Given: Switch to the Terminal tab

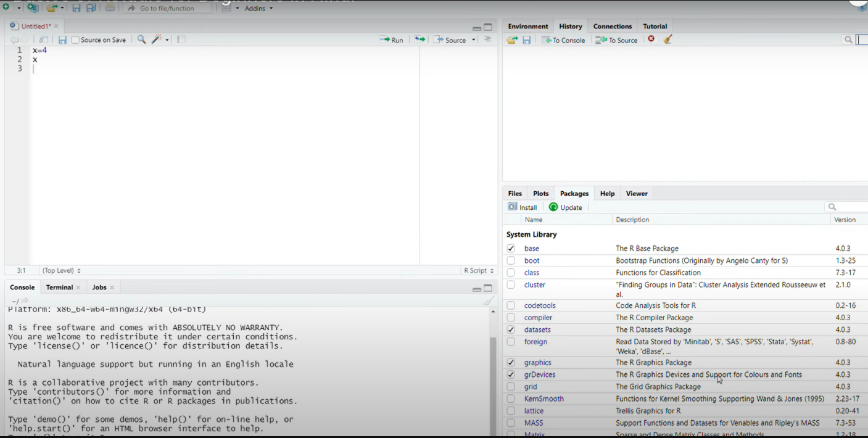Looking at the screenshot, I should (x=59, y=287).
